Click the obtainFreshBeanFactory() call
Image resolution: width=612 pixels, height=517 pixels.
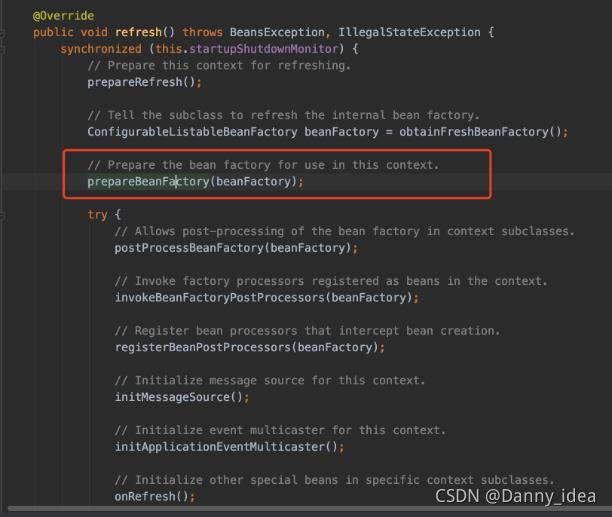tap(480, 132)
